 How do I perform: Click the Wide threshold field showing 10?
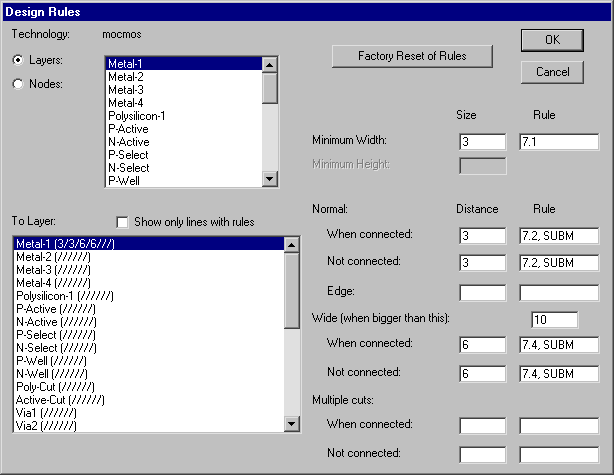(x=555, y=320)
